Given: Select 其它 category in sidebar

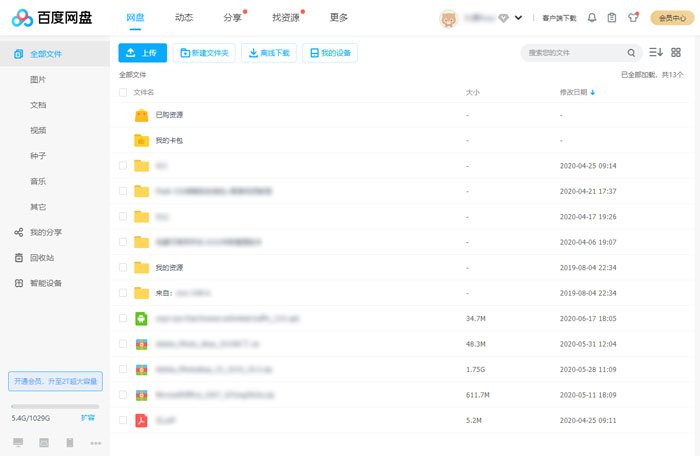Looking at the screenshot, I should pyautogui.click(x=38, y=207).
